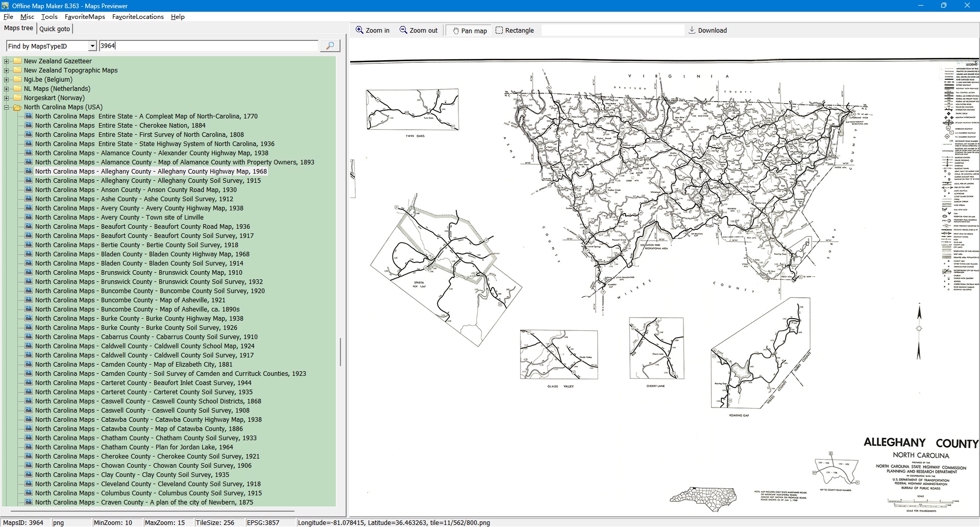This screenshot has height=527, width=980.
Task: Select the Rectangle selection tool
Action: [514, 31]
